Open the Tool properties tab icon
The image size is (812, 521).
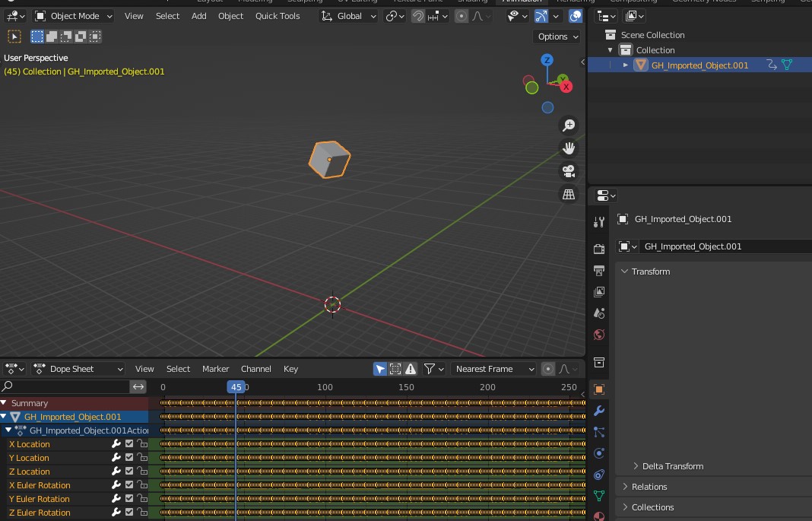click(599, 221)
